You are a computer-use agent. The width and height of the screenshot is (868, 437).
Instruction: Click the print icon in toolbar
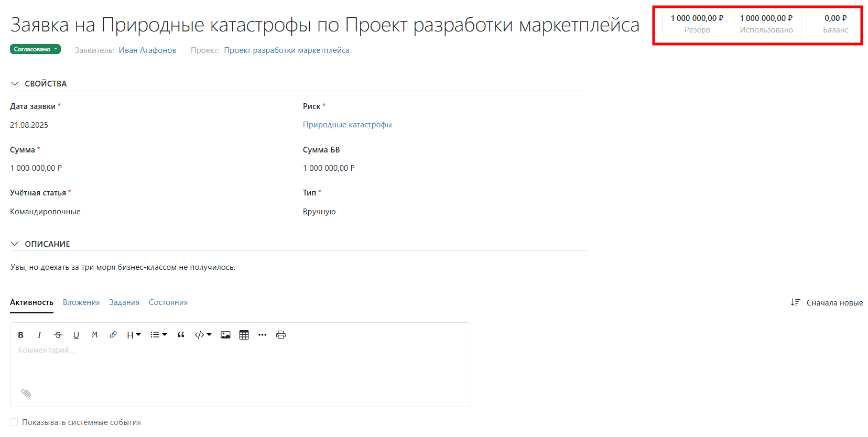tap(281, 335)
